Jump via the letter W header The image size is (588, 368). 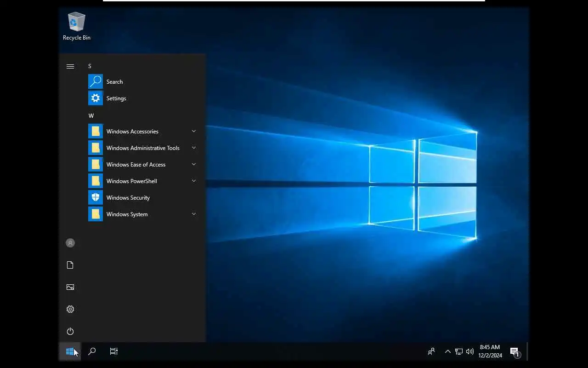coord(91,116)
